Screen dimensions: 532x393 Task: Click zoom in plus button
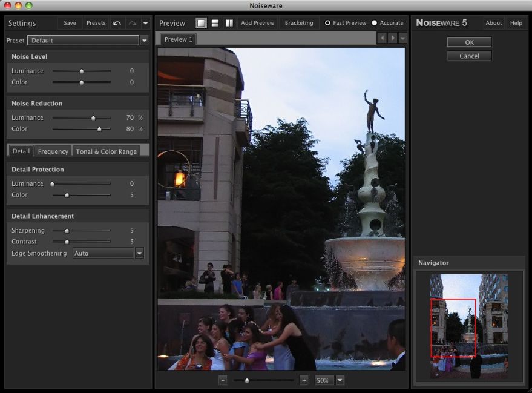pyautogui.click(x=304, y=380)
